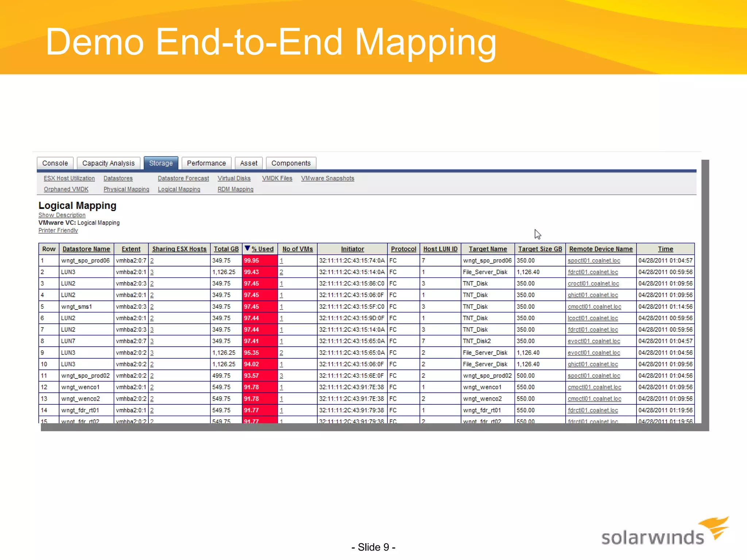Open ghjctl01.coalnet.loc in row 4

tap(593, 295)
